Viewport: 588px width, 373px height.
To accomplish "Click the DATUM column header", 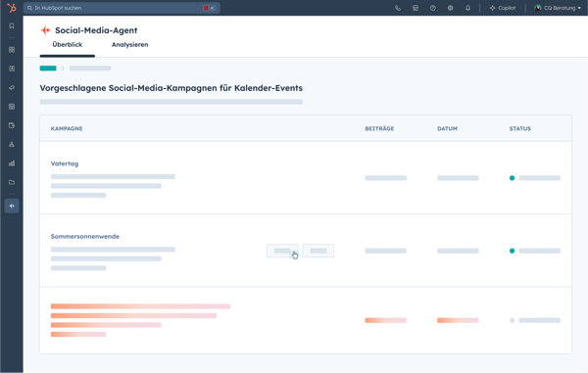I will tap(448, 128).
